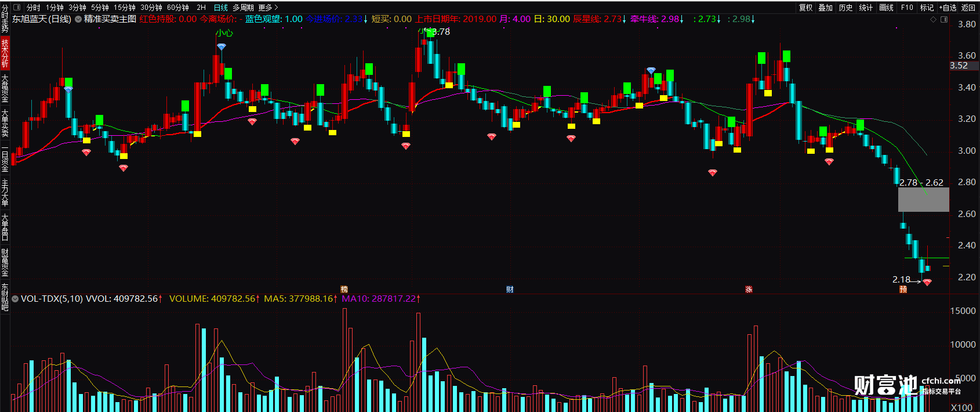
Task: Click the 预 event marker on timeline
Action: (x=903, y=289)
